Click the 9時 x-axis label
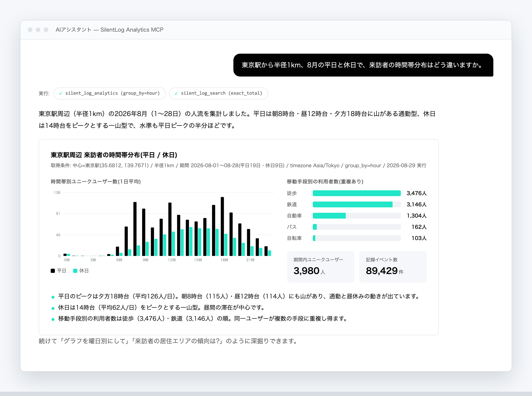 click(145, 260)
